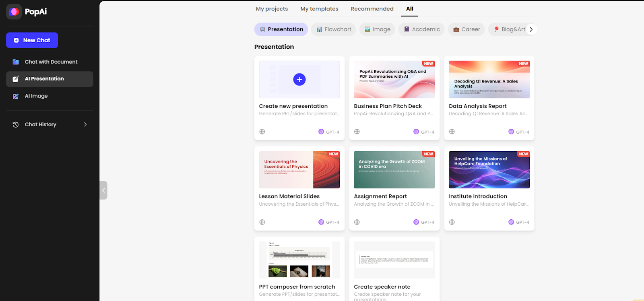Click the 'Institute Introduction' title

pos(478,196)
